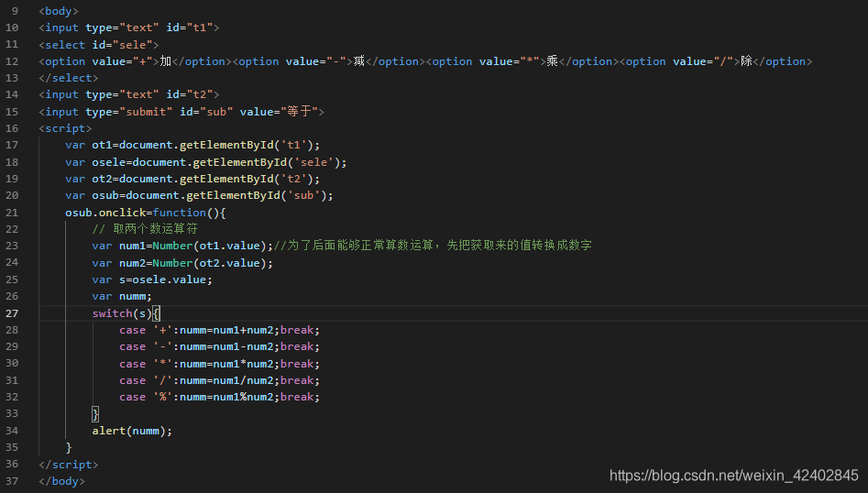Click the var num1=Number(ot1.value) statement

[182, 246]
